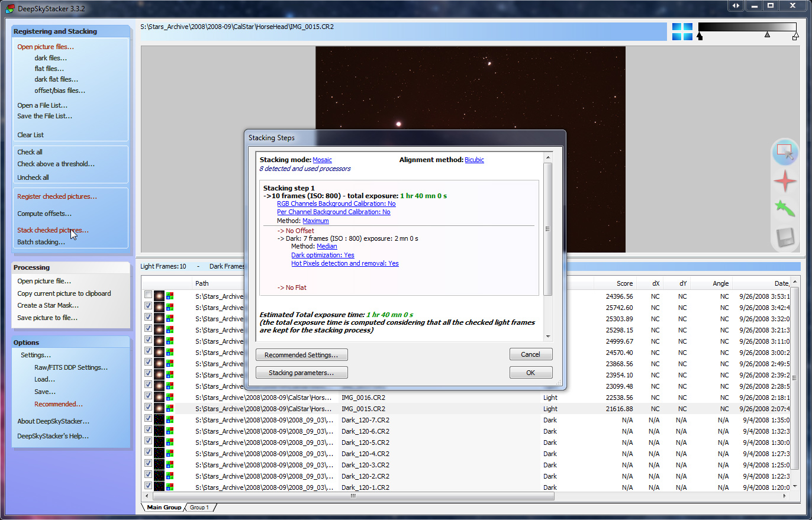Image resolution: width=812 pixels, height=520 pixels.
Task: Toggle Per Channel Background Calibration link
Action: point(334,212)
